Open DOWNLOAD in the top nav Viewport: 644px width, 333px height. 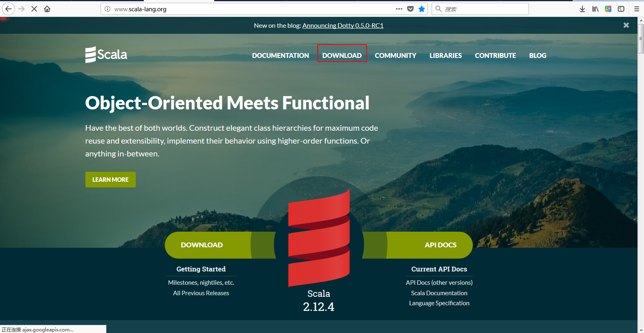[342, 55]
